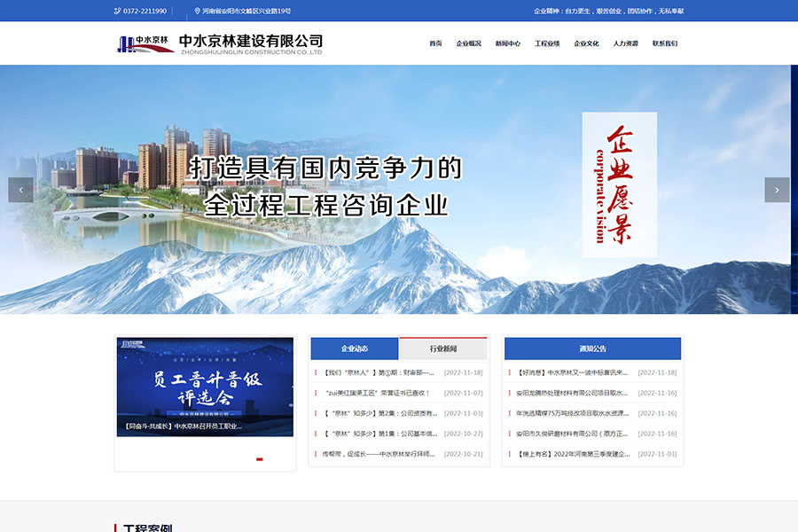Switch back to the 企业动态 tab
Screen dimensions: 798x532
(355, 348)
